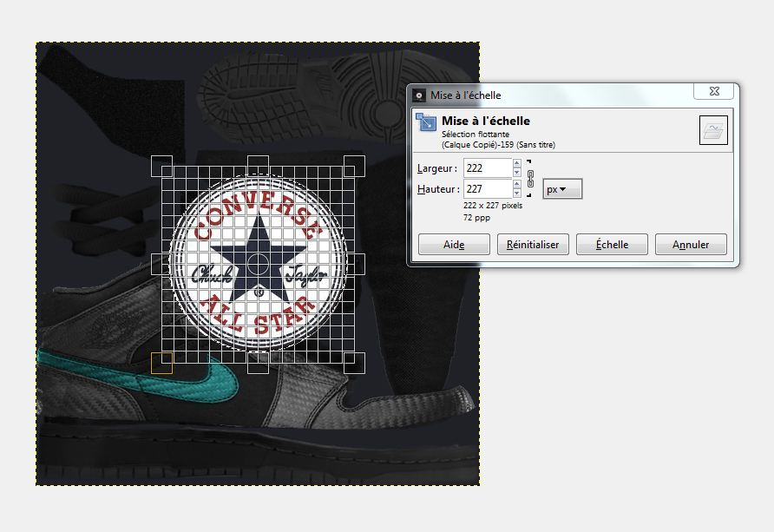Click the '72 ppp' resolution text

point(476,218)
